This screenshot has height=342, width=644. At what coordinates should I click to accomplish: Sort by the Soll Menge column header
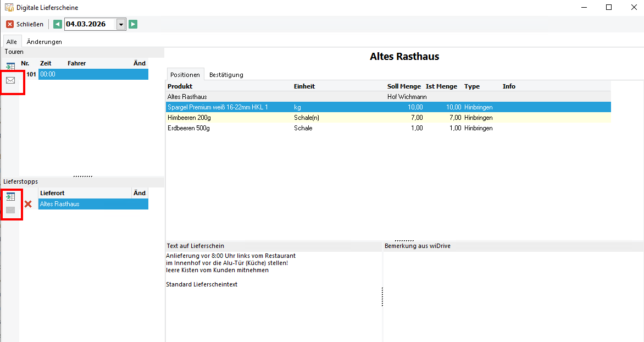tap(404, 86)
